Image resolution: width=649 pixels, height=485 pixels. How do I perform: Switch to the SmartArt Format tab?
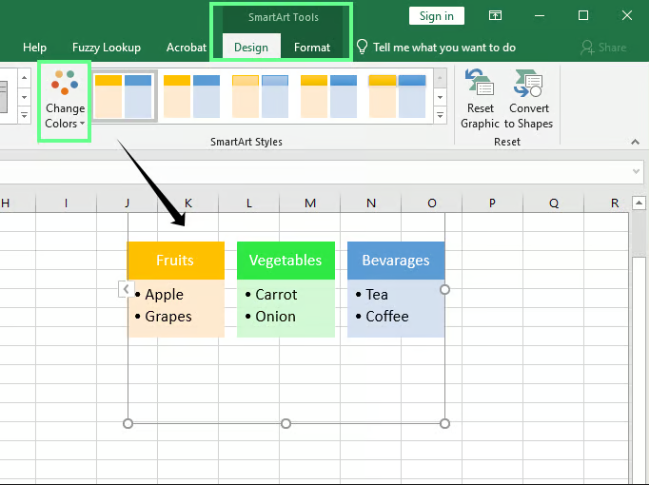pos(312,47)
